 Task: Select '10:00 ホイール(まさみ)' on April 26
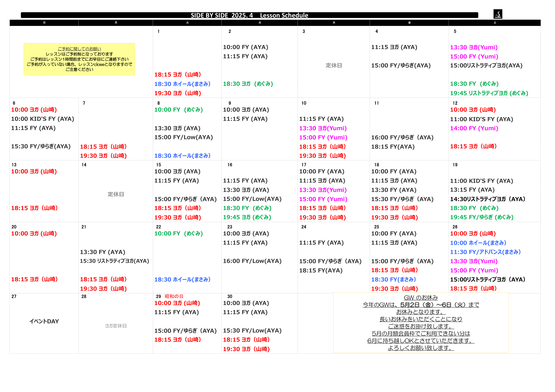[478, 243]
